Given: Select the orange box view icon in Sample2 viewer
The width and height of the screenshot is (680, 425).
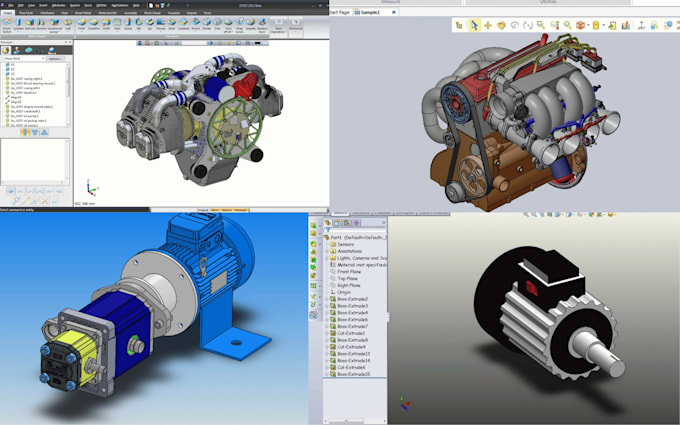Looking at the screenshot, I should [580, 25].
